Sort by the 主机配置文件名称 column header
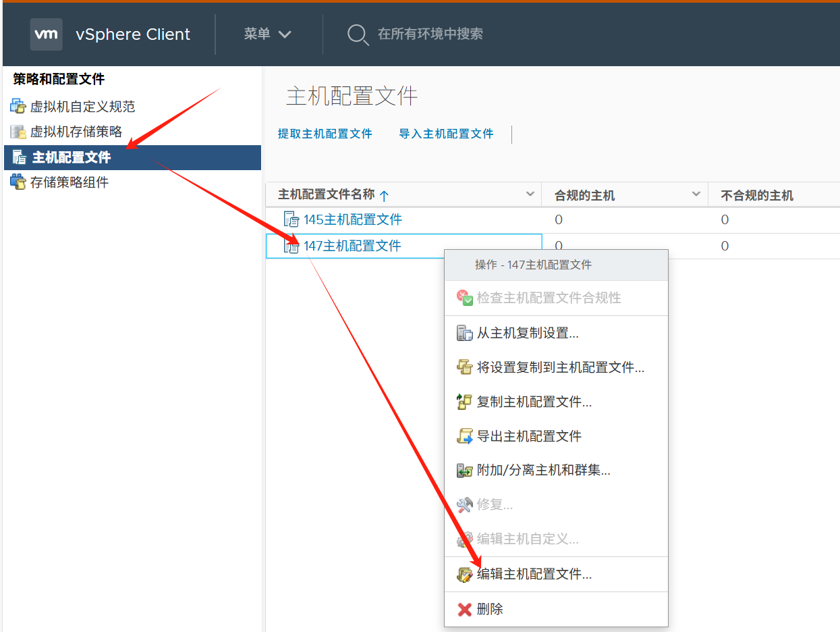Image resolution: width=840 pixels, height=632 pixels. click(326, 194)
